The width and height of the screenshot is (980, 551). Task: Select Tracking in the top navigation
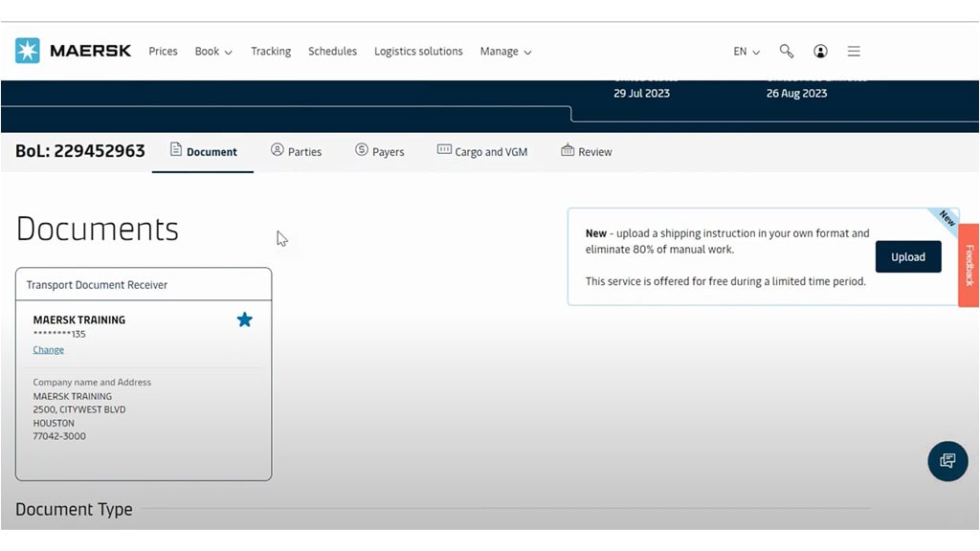point(271,51)
